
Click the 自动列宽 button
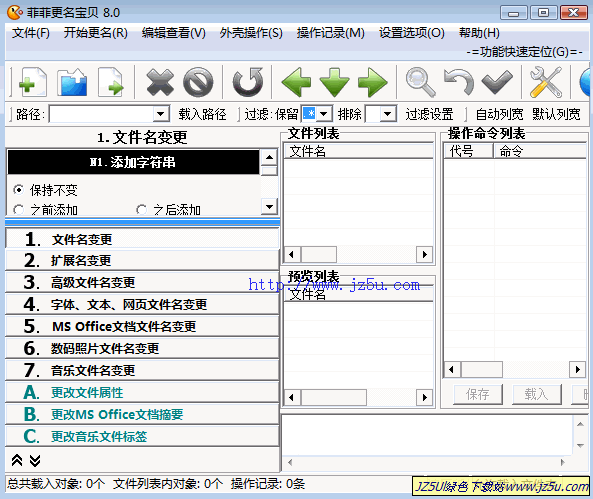pos(499,114)
